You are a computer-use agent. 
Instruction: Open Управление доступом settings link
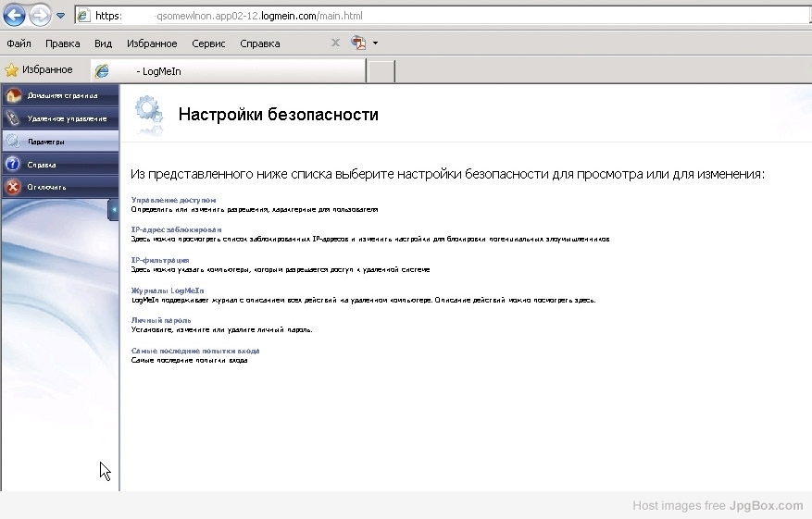point(173,200)
